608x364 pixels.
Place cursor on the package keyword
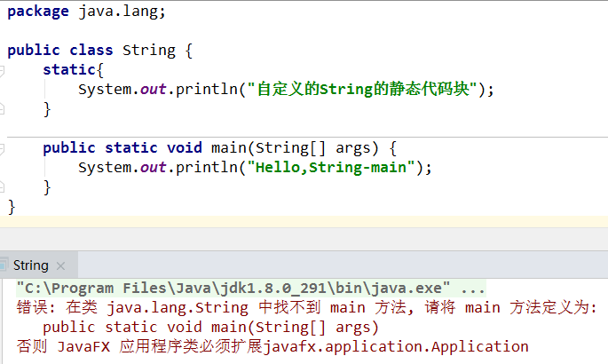[x=36, y=12]
